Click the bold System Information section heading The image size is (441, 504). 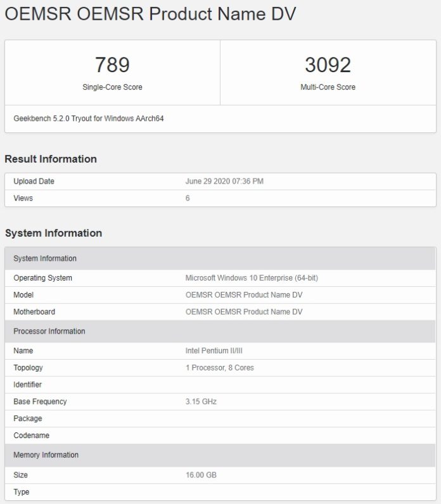53,233
